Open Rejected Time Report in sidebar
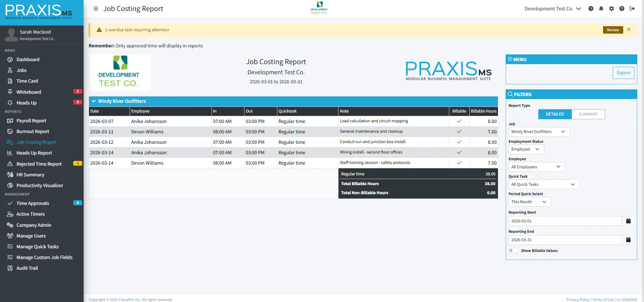Viewport: 644px width, 302px height. pyautogui.click(x=39, y=164)
